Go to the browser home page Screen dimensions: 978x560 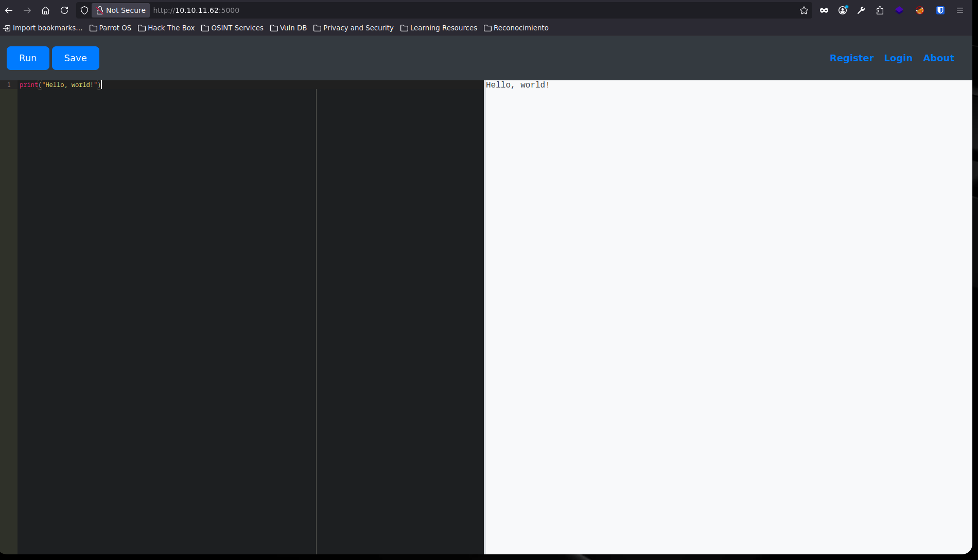[45, 10]
